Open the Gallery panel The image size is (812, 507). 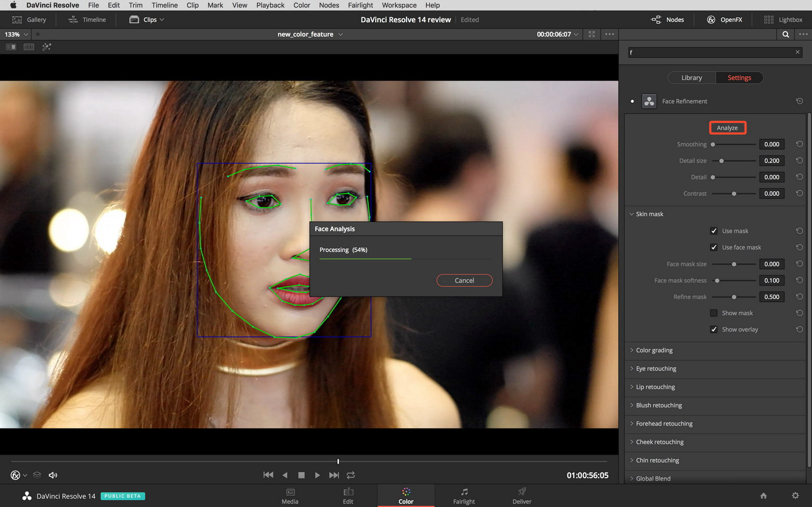click(x=29, y=19)
